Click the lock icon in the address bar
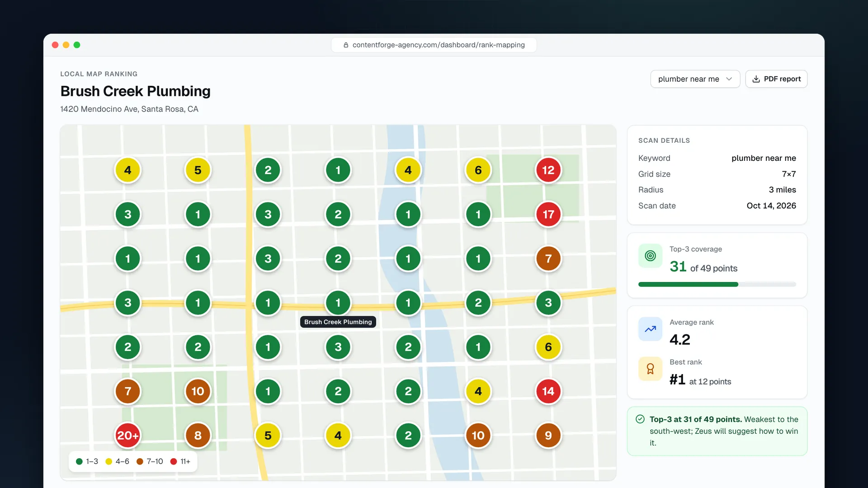The height and width of the screenshot is (488, 868). coord(346,45)
